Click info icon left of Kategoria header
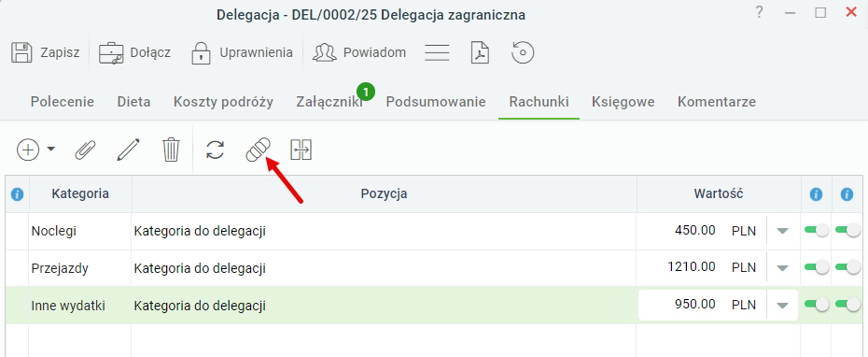The image size is (868, 357). tap(17, 194)
